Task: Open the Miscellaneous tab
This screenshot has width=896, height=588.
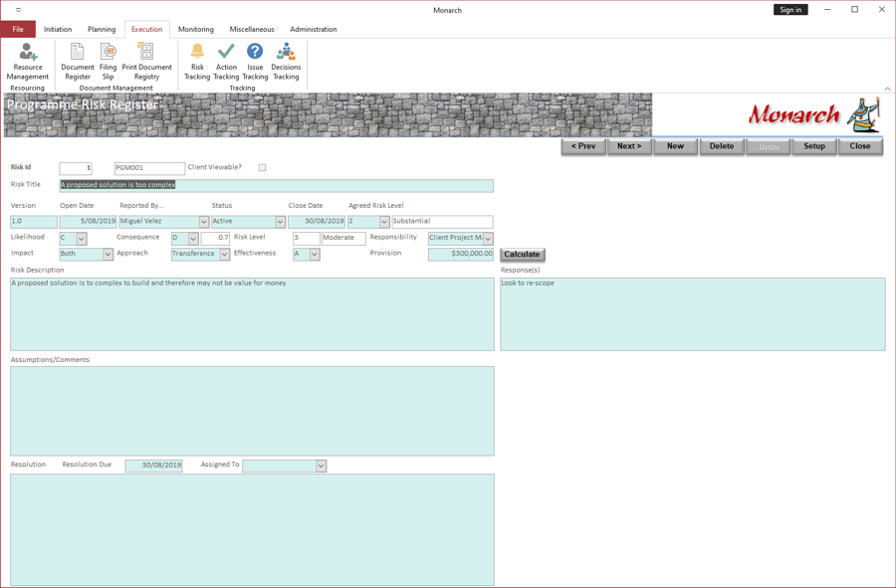Action: coord(252,29)
